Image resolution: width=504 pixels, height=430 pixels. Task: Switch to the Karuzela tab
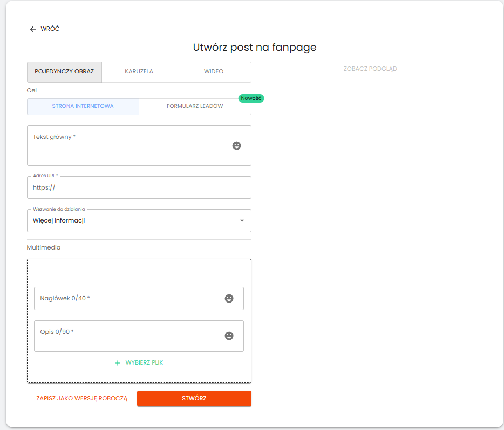pyautogui.click(x=139, y=72)
